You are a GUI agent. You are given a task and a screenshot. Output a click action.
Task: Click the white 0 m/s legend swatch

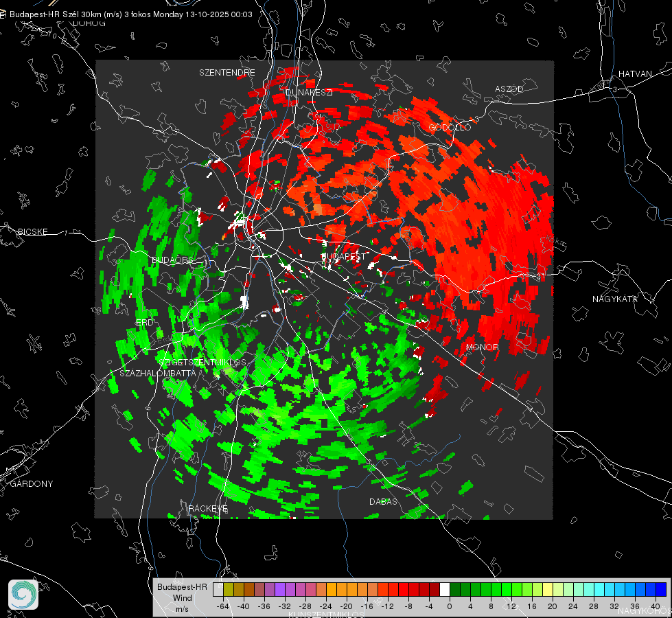coord(445,590)
